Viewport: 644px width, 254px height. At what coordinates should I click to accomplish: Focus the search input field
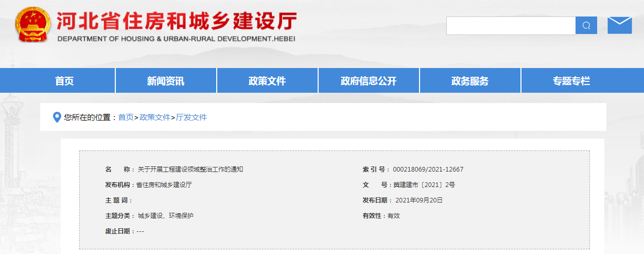[510, 25]
